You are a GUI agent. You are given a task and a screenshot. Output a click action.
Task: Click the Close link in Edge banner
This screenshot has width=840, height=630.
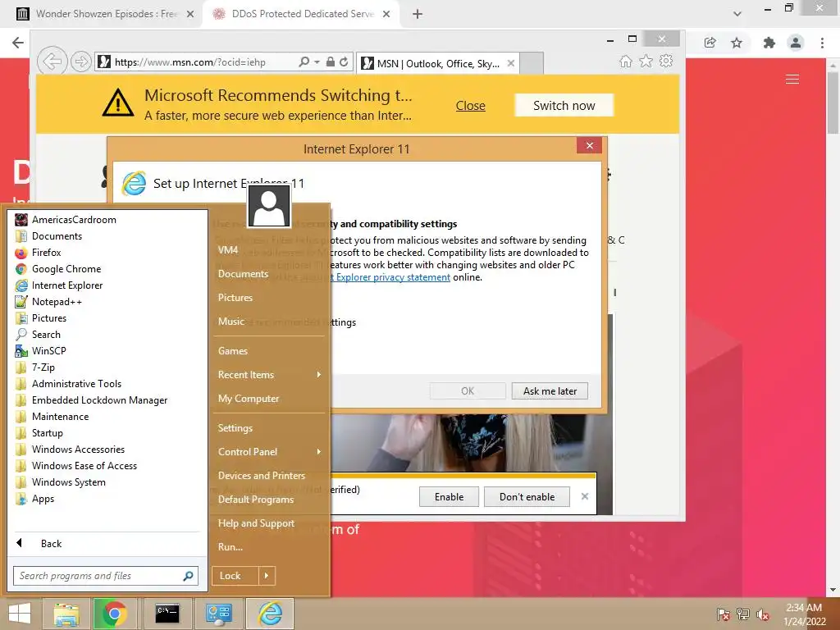(x=470, y=106)
